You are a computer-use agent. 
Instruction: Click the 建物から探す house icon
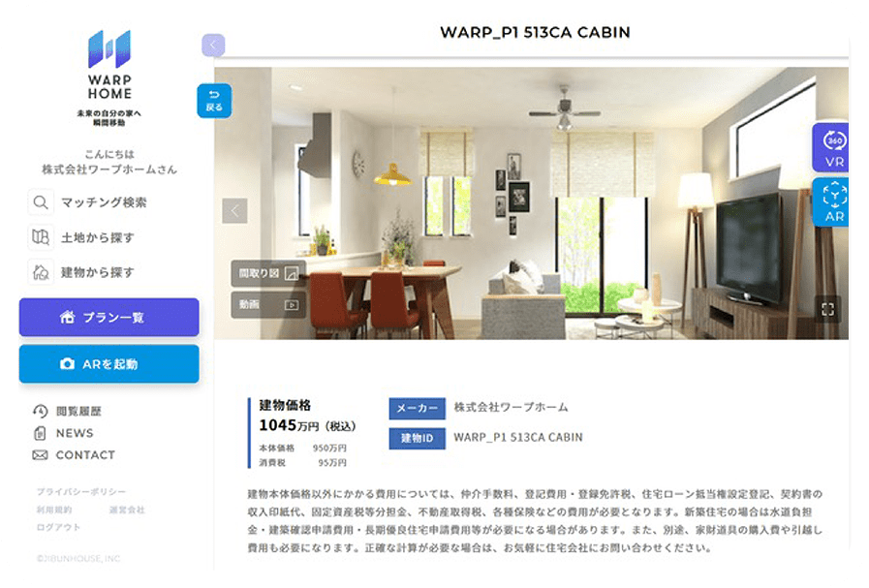(x=41, y=272)
